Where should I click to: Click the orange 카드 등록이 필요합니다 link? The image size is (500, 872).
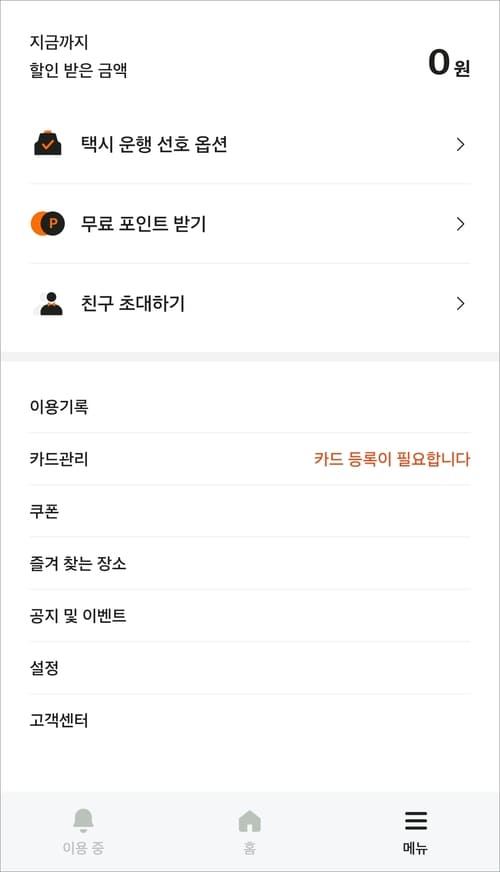coord(392,459)
